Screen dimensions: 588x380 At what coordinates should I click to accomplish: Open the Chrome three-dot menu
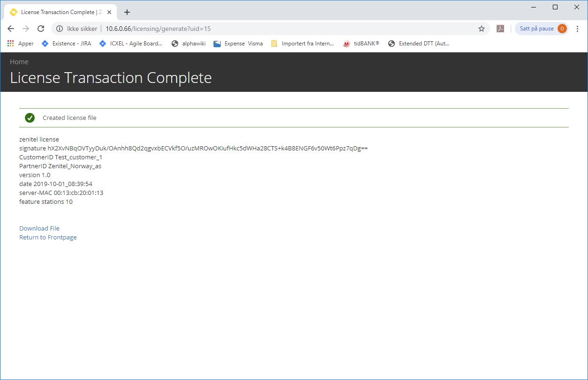(578, 29)
